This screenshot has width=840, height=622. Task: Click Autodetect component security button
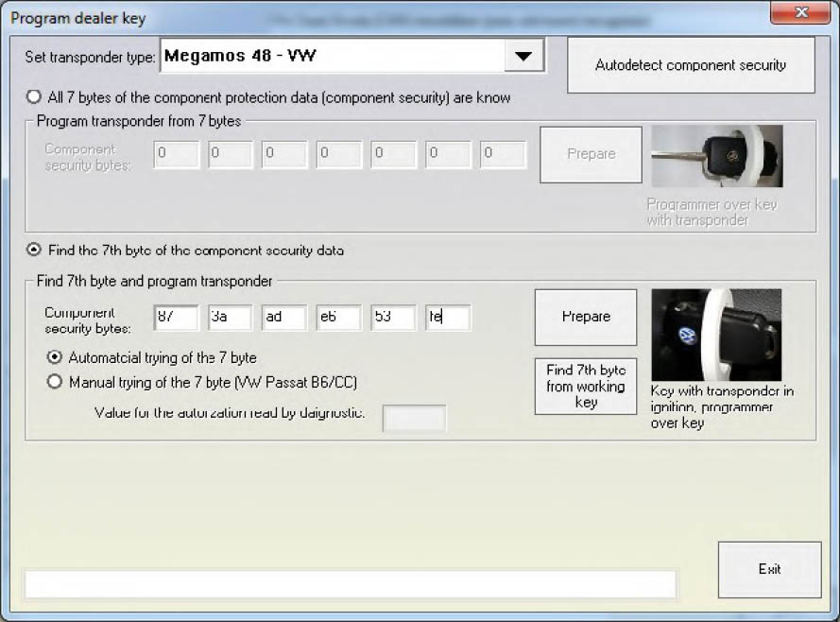pyautogui.click(x=690, y=65)
